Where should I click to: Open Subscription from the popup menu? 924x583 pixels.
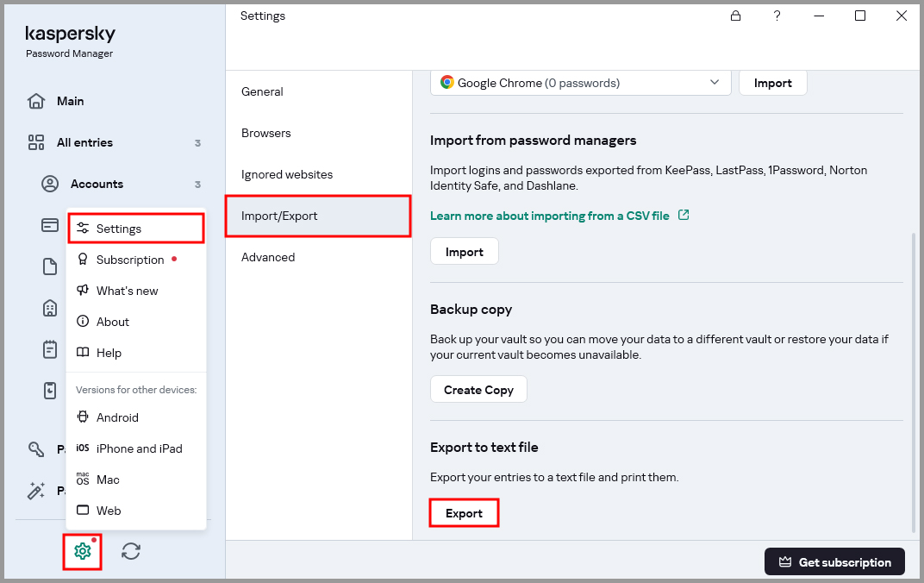click(136, 260)
